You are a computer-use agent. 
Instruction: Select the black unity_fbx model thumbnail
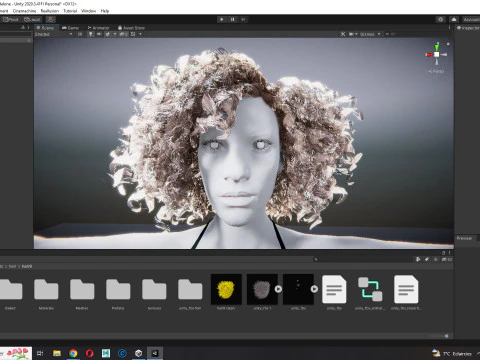298,289
